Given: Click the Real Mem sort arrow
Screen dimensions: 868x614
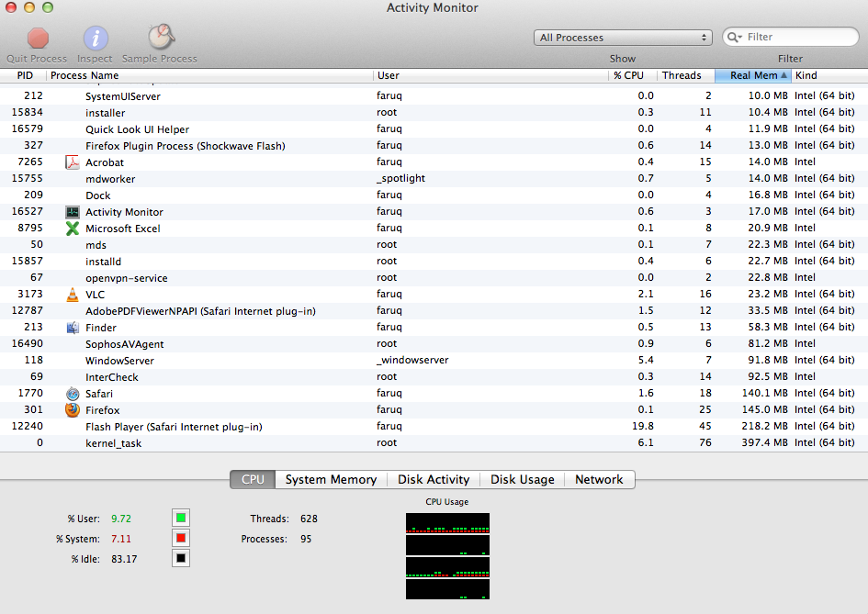Looking at the screenshot, I should pyautogui.click(x=783, y=75).
